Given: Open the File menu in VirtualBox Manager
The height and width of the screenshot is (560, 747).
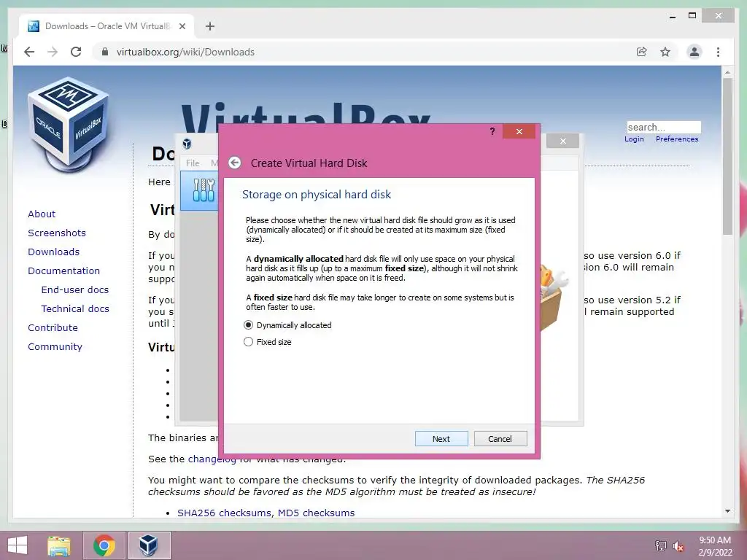Looking at the screenshot, I should coord(193,163).
